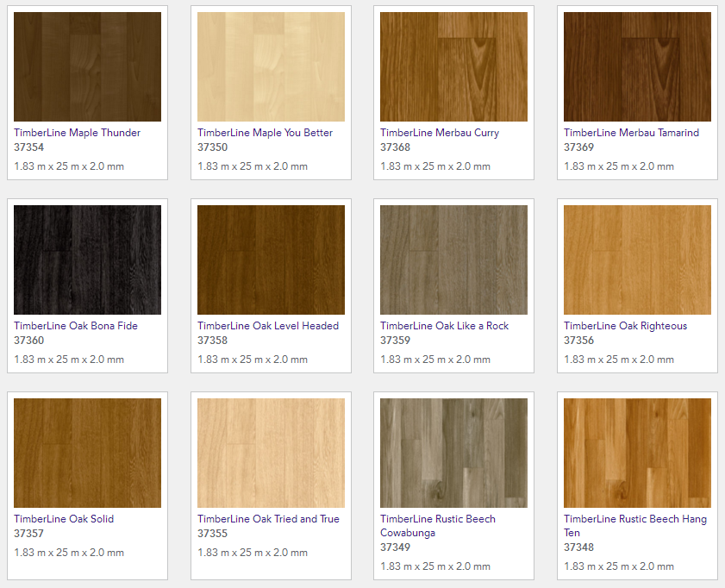
Task: Open the Merbau Tamarind dark wood thumbnail
Action: 637,66
